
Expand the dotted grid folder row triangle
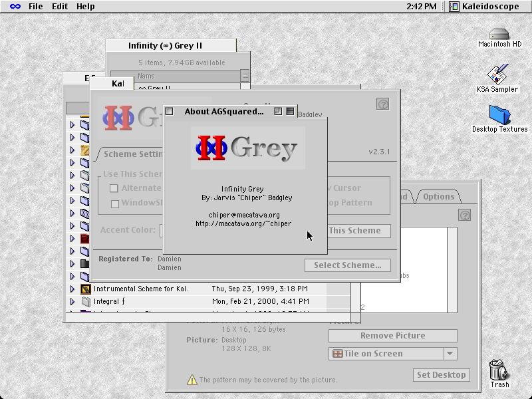click(72, 213)
